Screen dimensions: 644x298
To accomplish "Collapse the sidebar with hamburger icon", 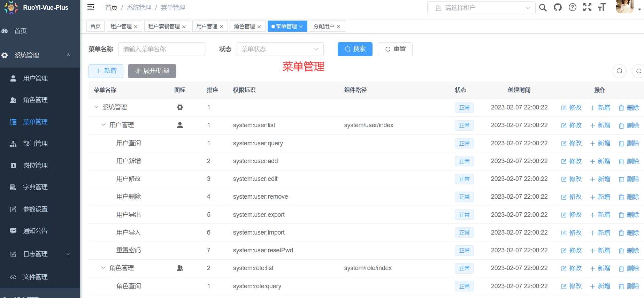I will pyautogui.click(x=91, y=7).
